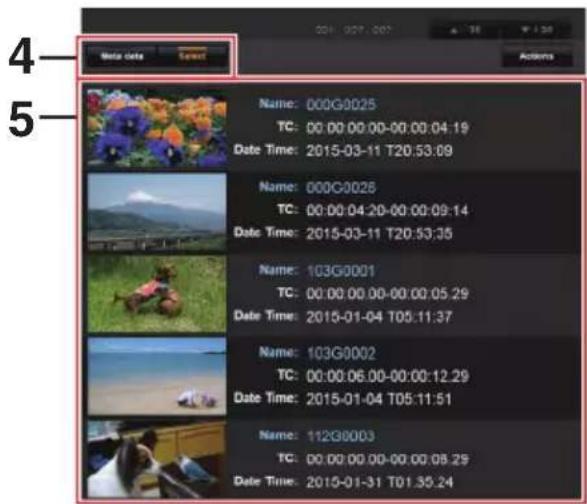Viewport: 587px width, 504px height.
Task: Click date time 2015-01-31 T01:35:24
Action: tap(380, 483)
